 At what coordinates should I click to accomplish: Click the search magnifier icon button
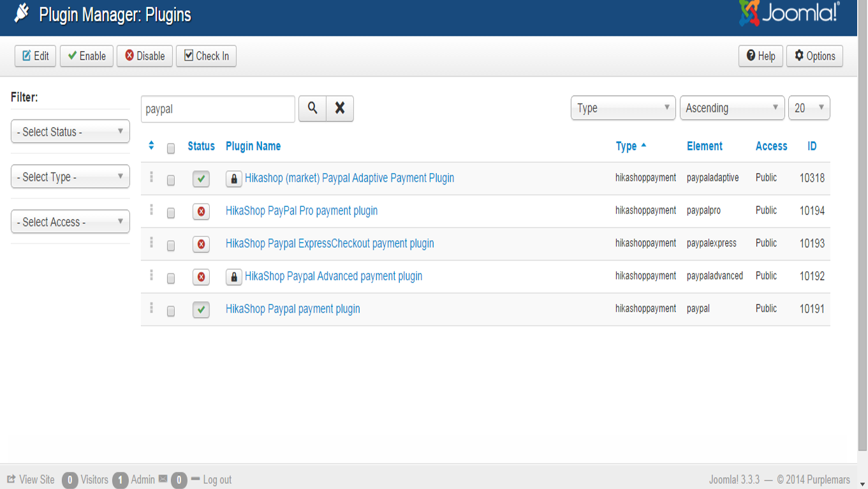[x=313, y=109]
